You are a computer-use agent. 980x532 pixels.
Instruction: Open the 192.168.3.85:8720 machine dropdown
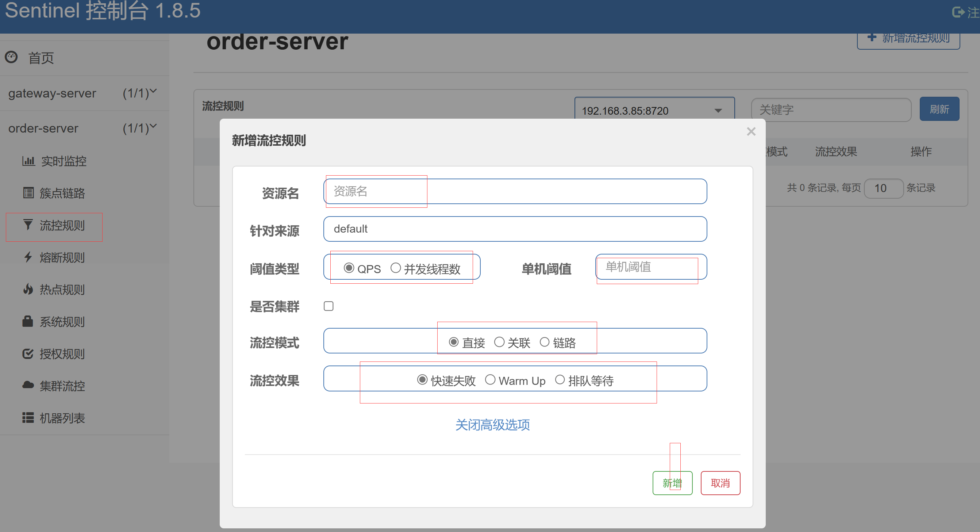tap(654, 110)
